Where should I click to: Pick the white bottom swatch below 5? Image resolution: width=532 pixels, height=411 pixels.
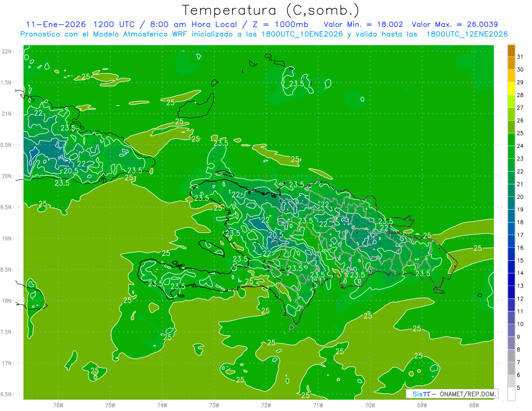pos(511,394)
